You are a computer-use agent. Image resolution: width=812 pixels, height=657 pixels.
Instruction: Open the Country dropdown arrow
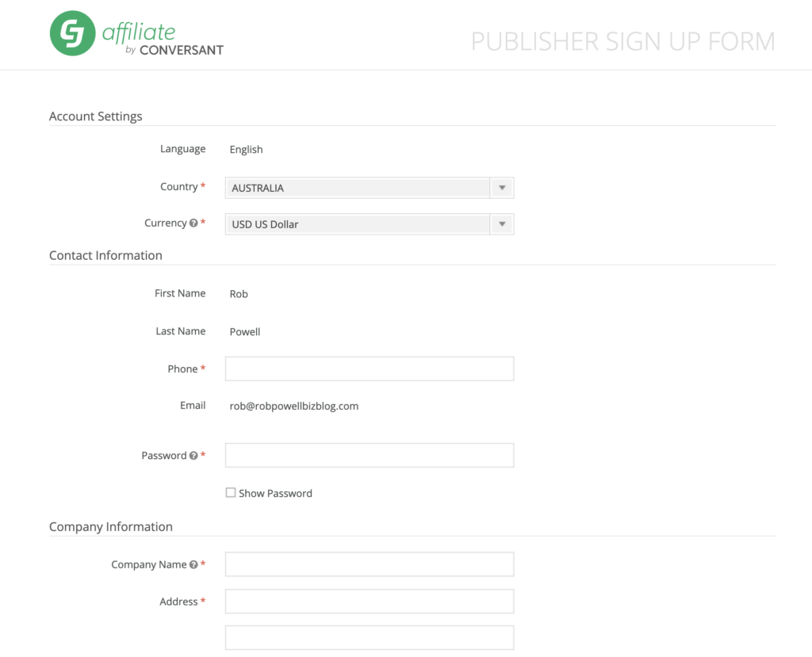502,188
